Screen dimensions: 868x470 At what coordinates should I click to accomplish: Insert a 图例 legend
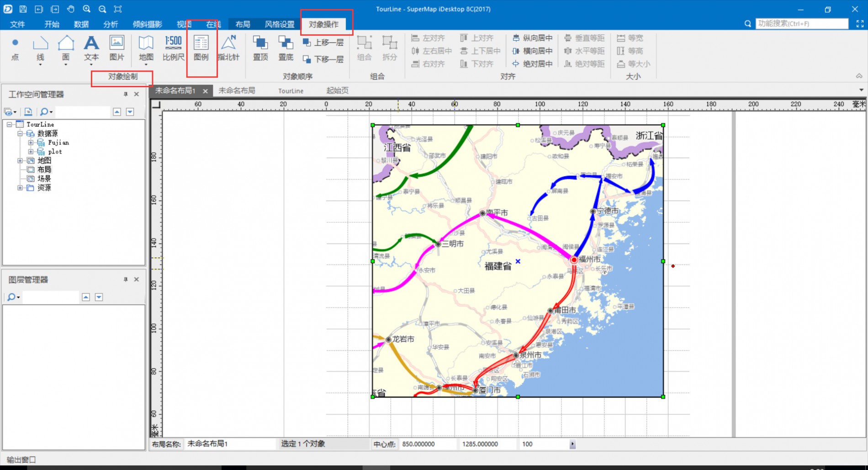(201, 48)
